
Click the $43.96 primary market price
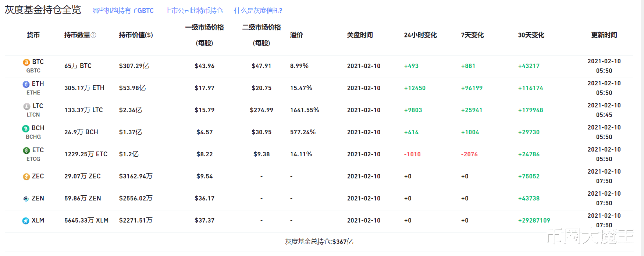point(204,66)
